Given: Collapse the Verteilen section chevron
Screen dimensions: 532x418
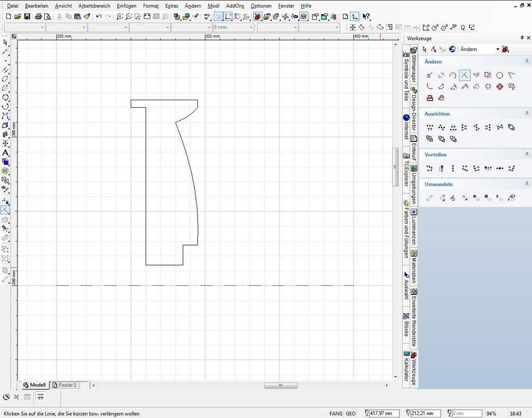Looking at the screenshot, I should click(x=527, y=153).
